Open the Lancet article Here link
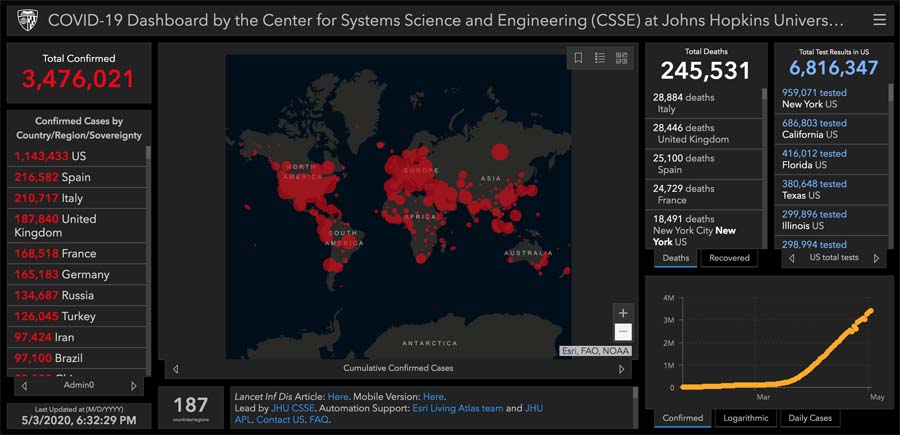Screen dimensions: 900x435 [338, 397]
